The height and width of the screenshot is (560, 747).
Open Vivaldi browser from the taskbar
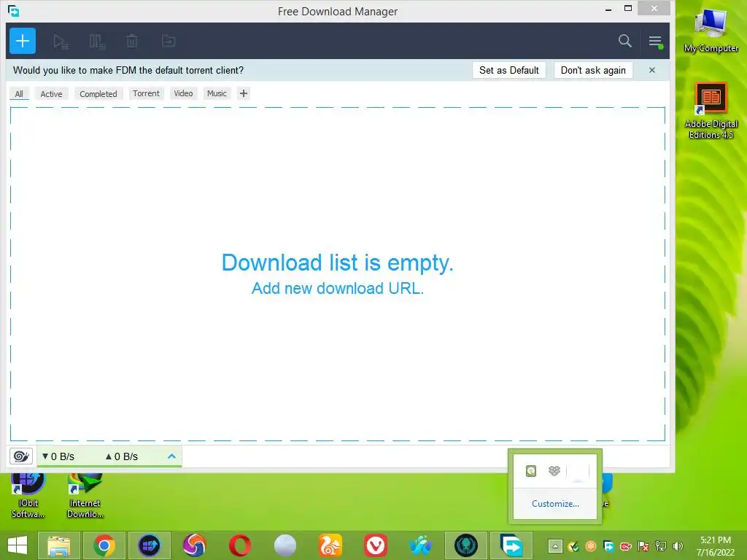click(376, 545)
